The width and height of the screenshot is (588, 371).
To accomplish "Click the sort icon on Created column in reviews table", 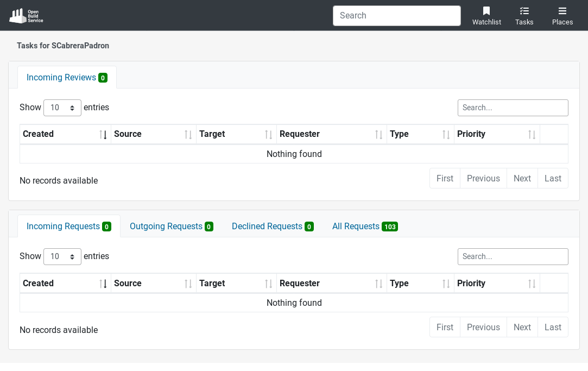I will click(104, 134).
